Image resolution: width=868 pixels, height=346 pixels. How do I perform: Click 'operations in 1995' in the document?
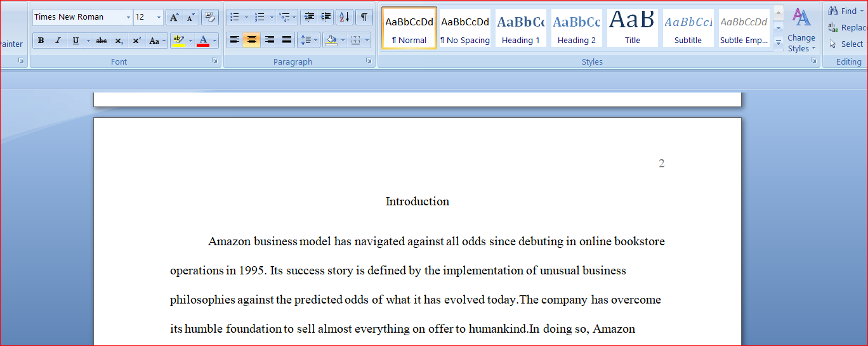point(217,271)
